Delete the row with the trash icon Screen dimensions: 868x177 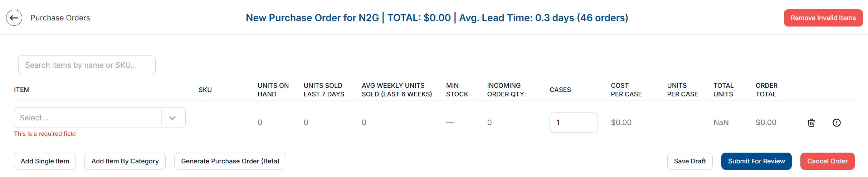pyautogui.click(x=811, y=123)
